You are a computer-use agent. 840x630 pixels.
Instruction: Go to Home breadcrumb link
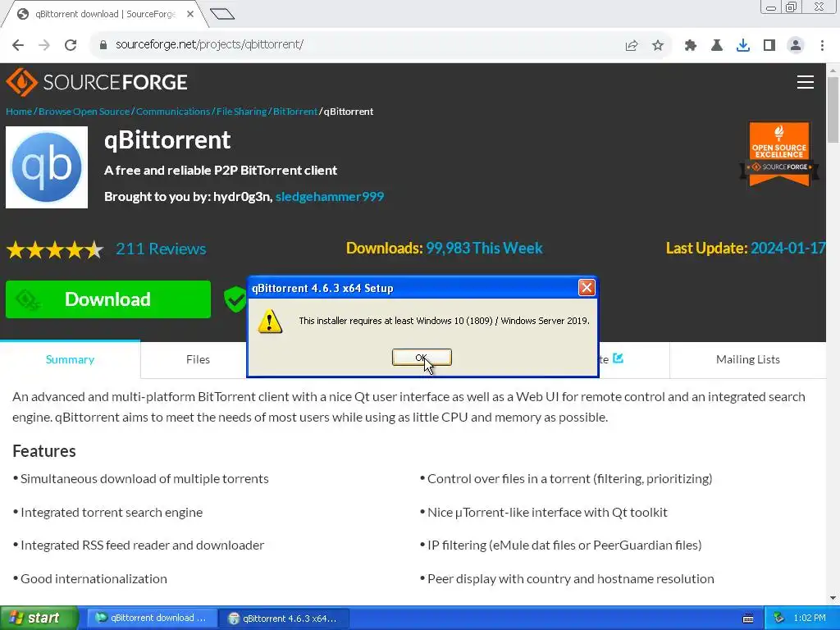click(19, 112)
